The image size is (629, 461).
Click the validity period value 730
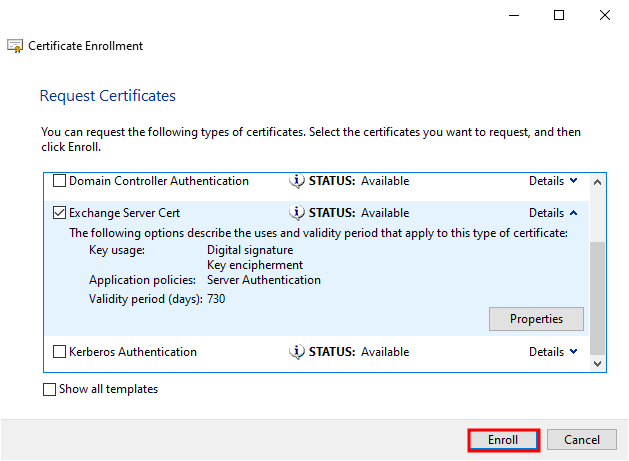point(216,299)
